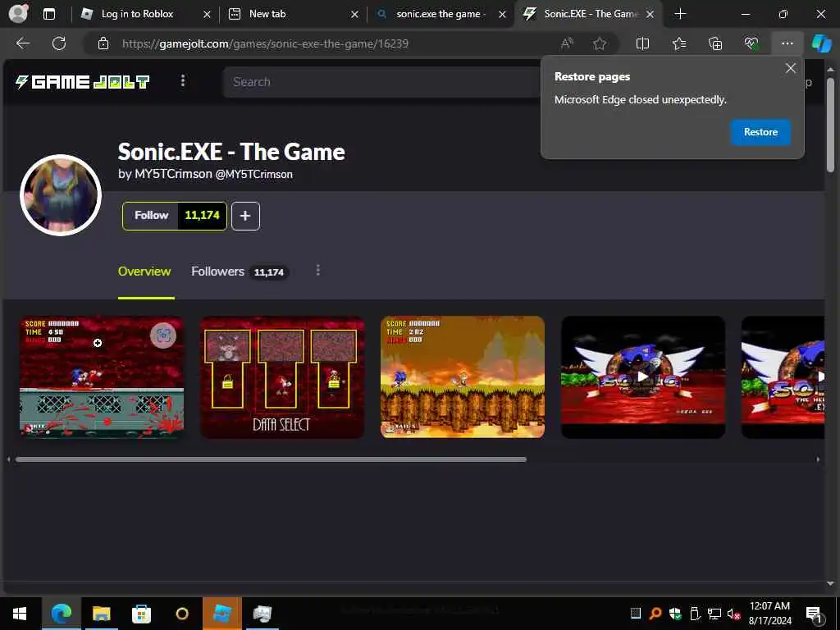Image resolution: width=840 pixels, height=630 pixels.
Task: Open the browser profile avatar
Action: click(x=19, y=13)
